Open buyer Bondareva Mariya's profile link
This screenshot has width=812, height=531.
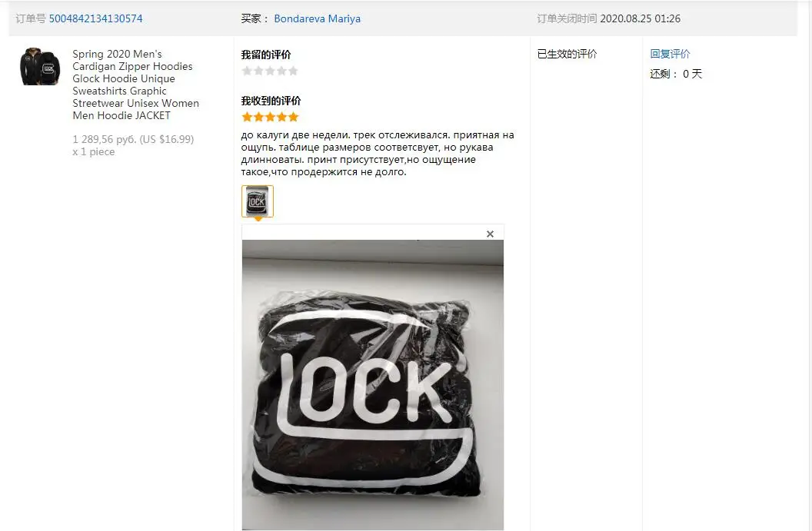click(317, 18)
